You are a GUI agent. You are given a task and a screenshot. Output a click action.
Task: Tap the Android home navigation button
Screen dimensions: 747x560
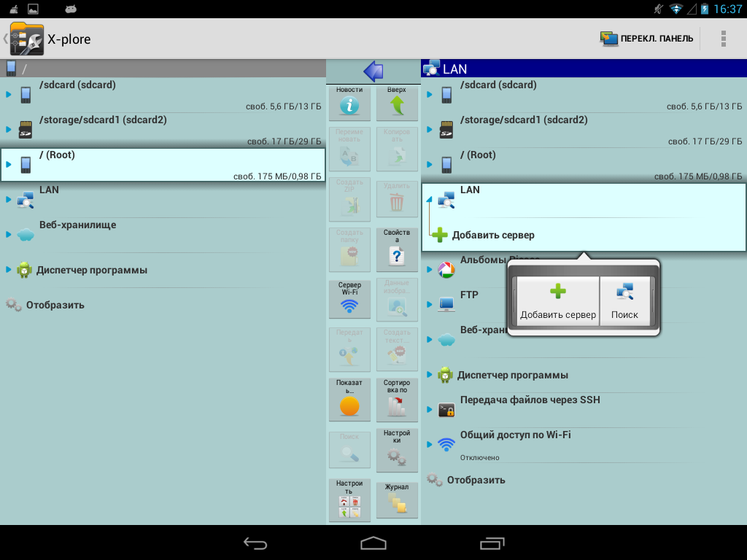click(x=373, y=542)
